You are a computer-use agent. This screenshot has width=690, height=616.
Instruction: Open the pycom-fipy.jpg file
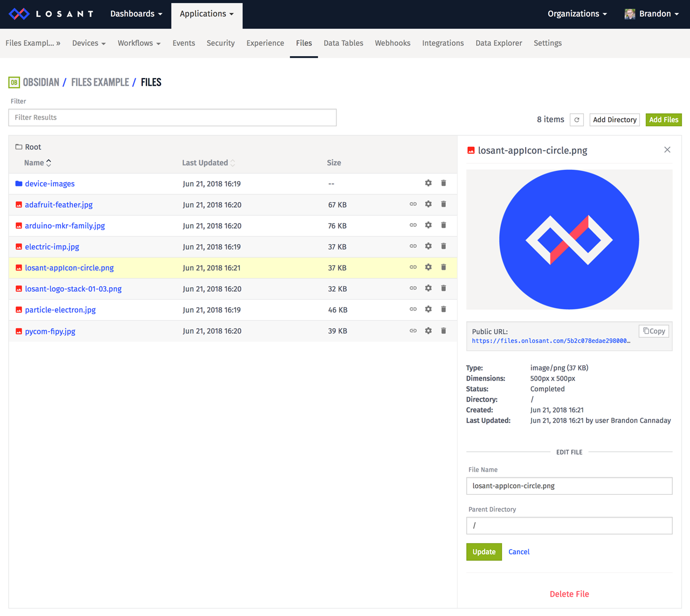(x=50, y=331)
